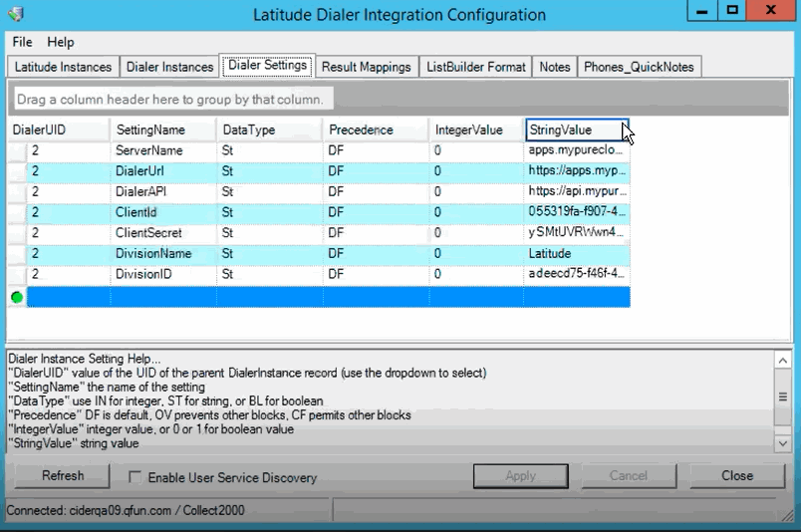This screenshot has height=532, width=801.
Task: Switch to Dialer Instances tab
Action: click(169, 67)
